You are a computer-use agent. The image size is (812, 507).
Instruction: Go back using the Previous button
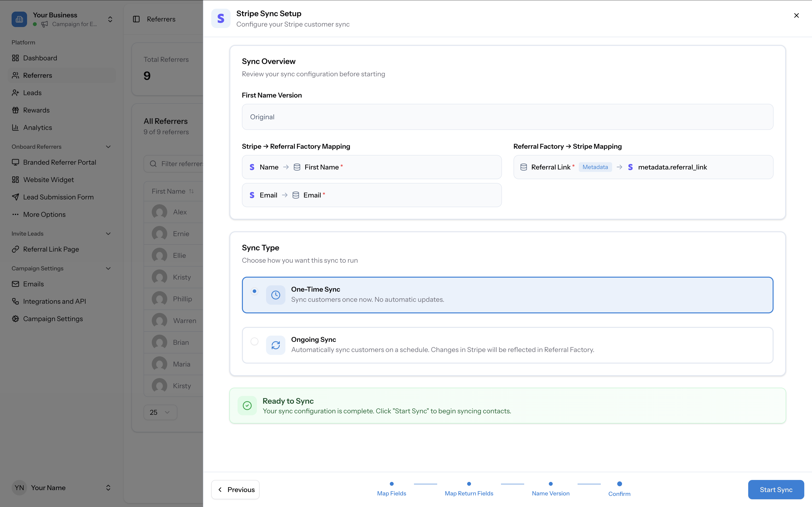(x=235, y=490)
